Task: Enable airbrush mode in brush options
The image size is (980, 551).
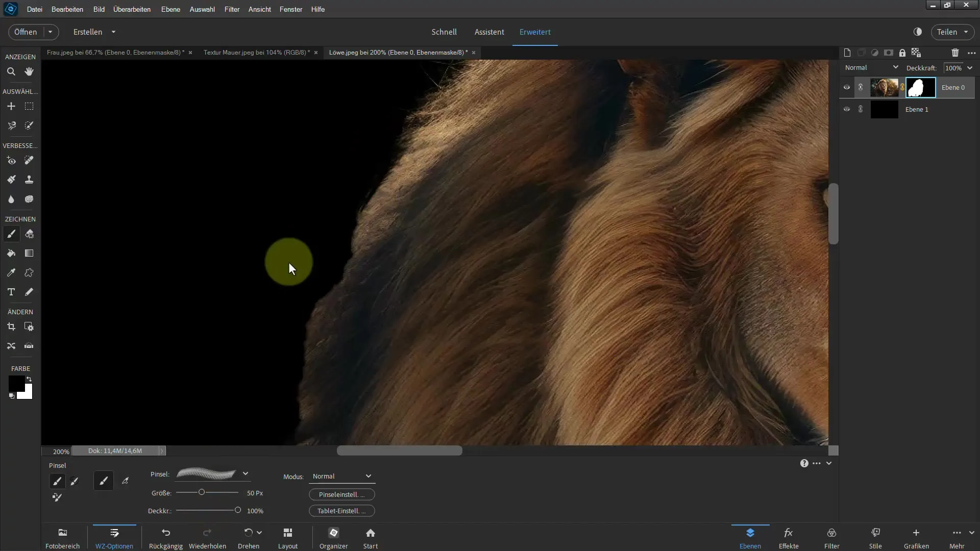Action: tap(126, 481)
